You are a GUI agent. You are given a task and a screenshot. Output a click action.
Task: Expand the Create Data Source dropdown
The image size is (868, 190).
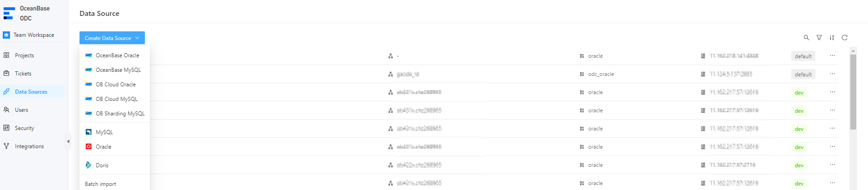click(112, 38)
